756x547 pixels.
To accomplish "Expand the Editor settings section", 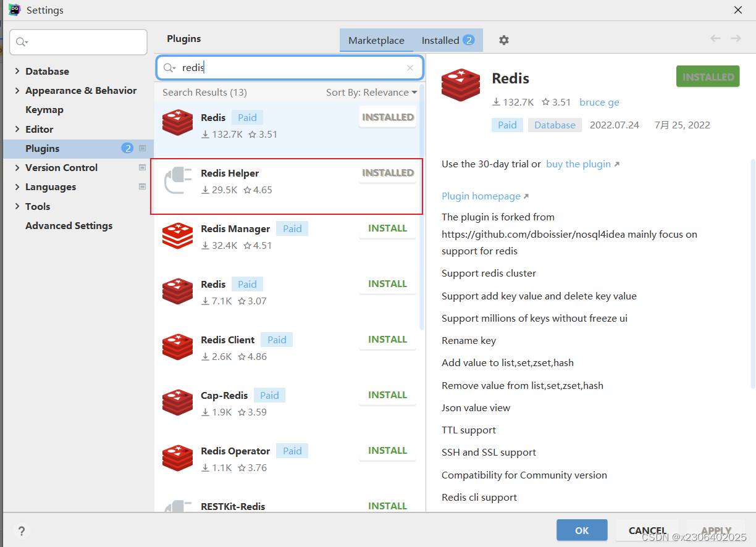I will [x=17, y=129].
